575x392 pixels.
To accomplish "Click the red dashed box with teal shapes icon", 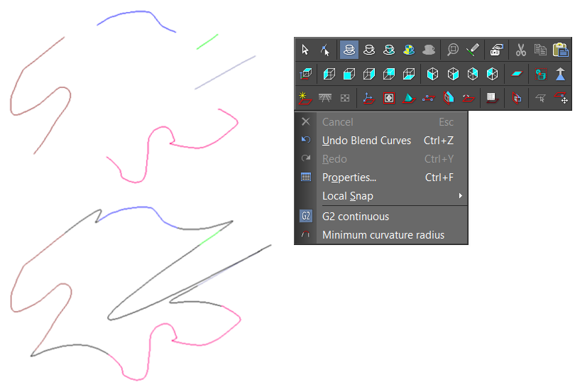I will (540, 74).
